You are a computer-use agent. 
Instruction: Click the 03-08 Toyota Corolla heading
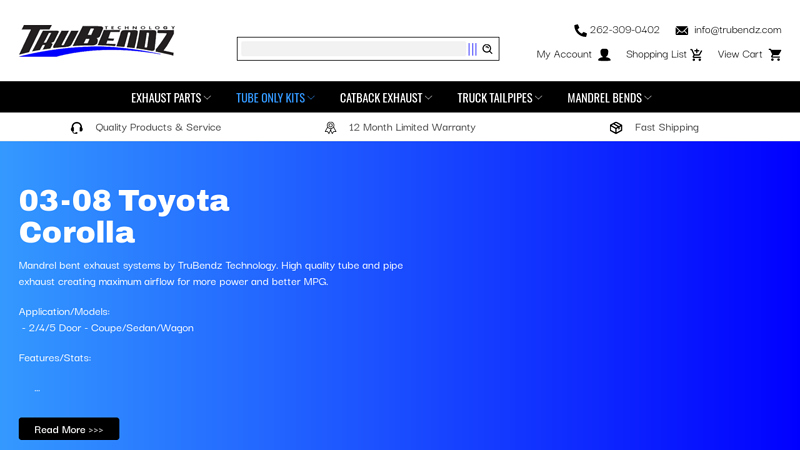tap(124, 216)
